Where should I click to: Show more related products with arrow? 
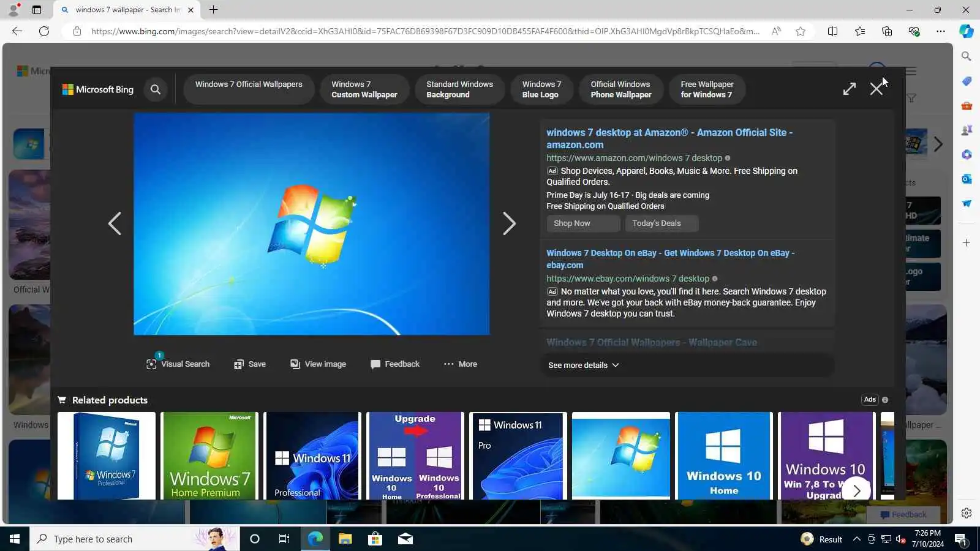pos(856,490)
